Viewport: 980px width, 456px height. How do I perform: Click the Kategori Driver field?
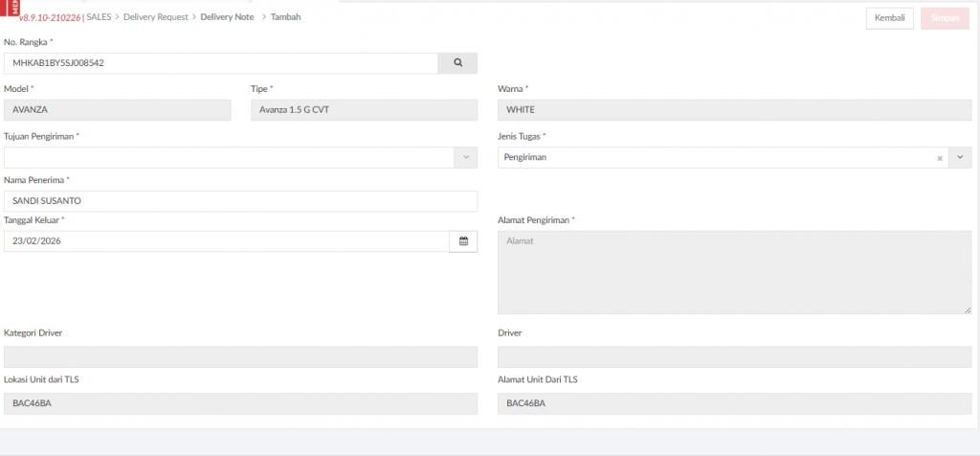click(239, 356)
